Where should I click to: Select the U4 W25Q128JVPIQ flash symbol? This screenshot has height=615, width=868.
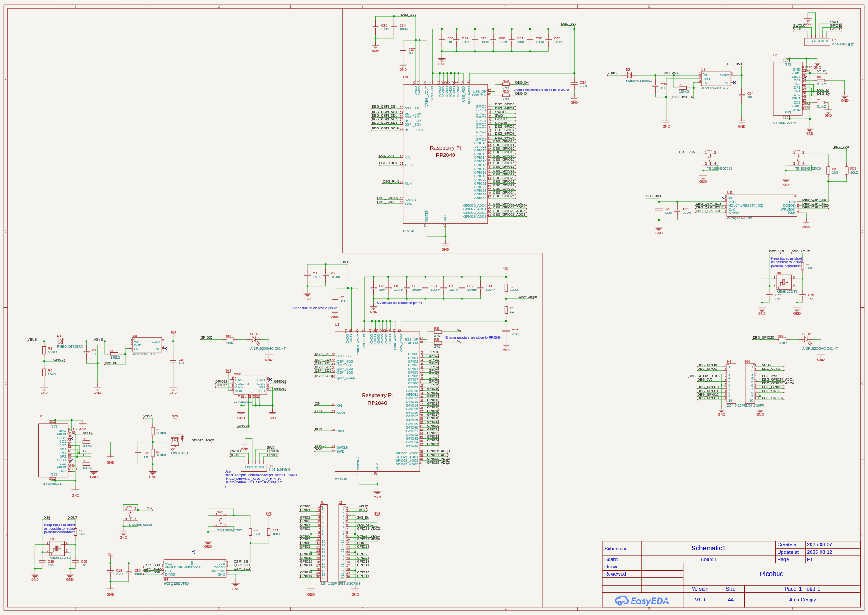tap(195, 569)
